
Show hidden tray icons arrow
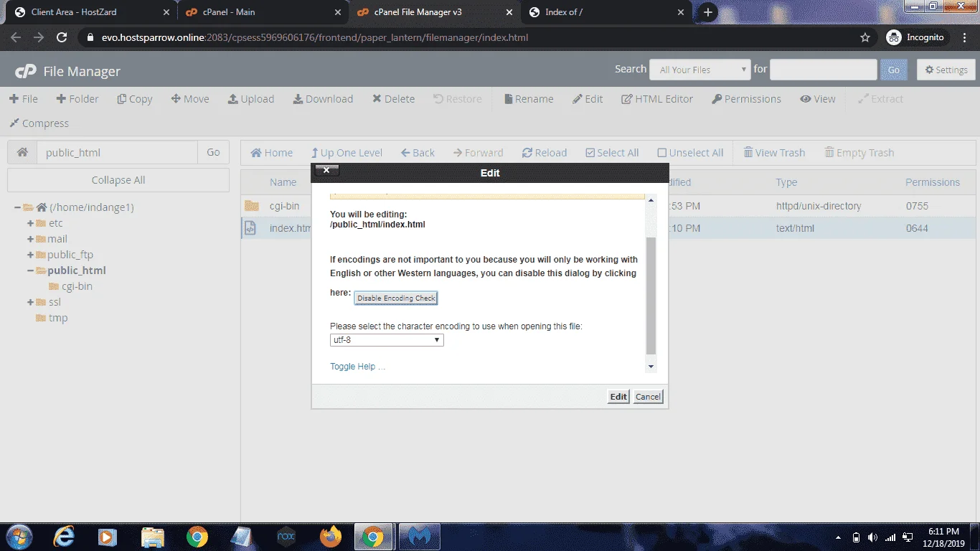click(838, 537)
